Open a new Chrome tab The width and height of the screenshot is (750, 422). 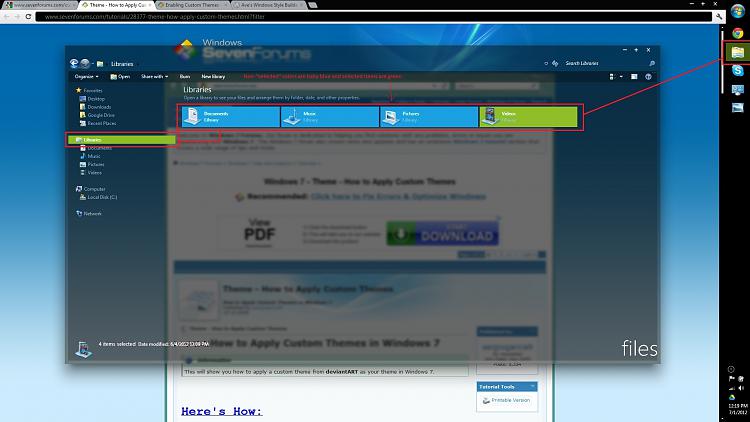pos(312,5)
